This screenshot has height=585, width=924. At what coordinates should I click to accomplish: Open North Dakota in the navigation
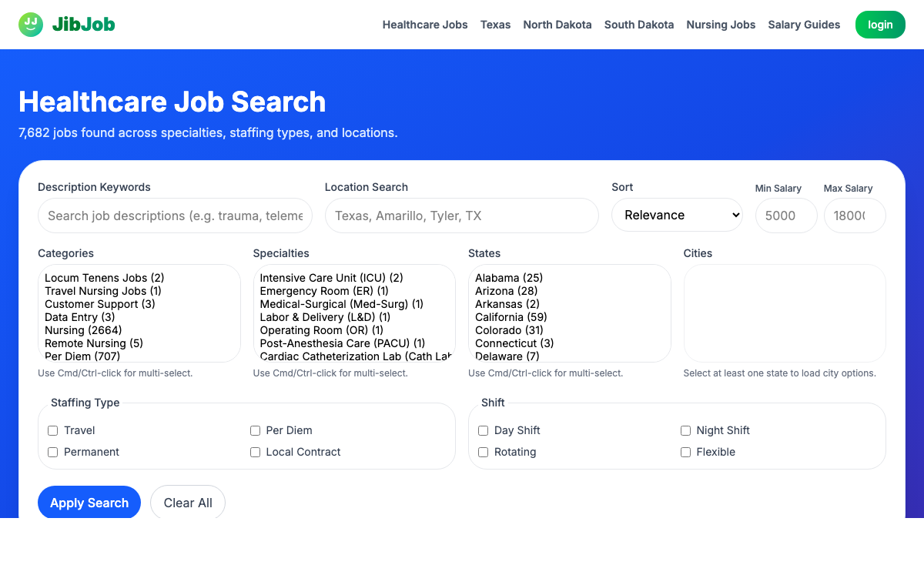tap(557, 25)
